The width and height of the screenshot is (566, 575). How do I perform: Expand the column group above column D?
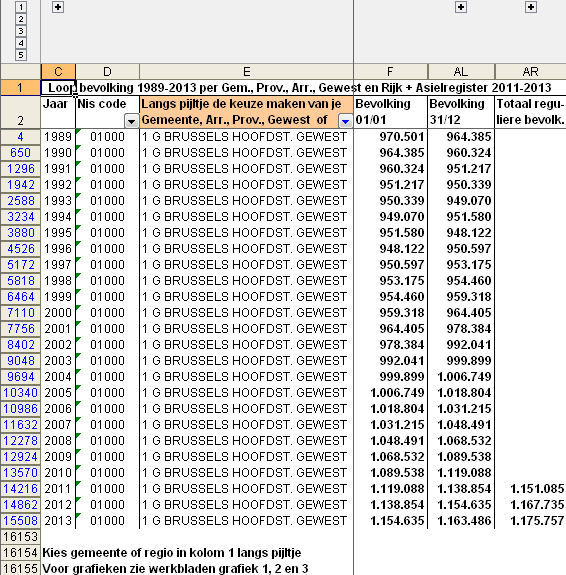click(58, 7)
